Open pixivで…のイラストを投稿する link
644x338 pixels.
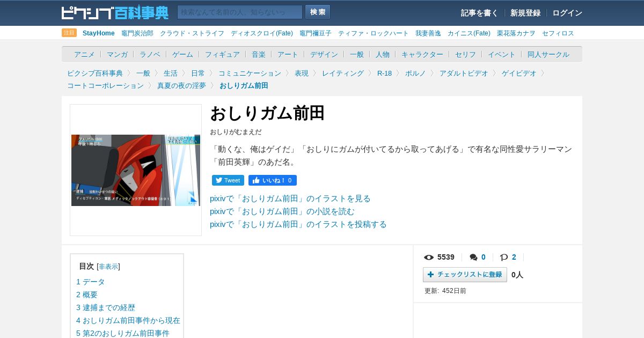(298, 224)
